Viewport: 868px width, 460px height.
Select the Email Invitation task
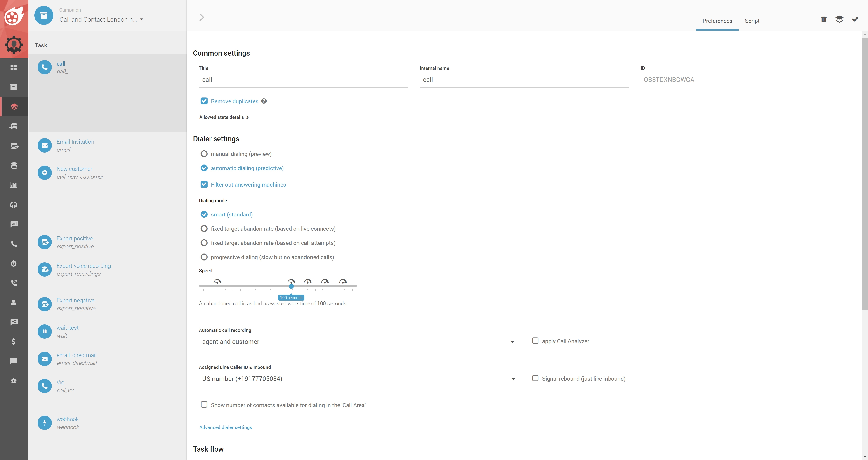click(x=75, y=142)
